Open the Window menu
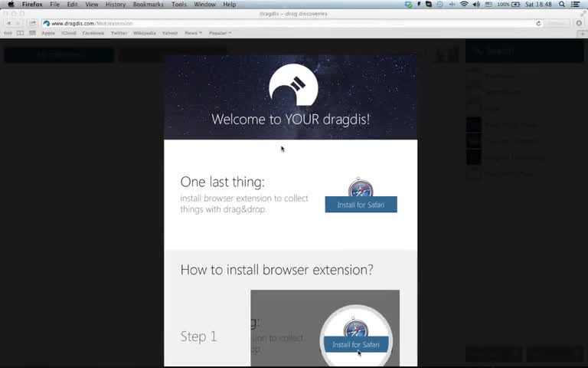Image resolution: width=588 pixels, height=368 pixels. [204, 5]
